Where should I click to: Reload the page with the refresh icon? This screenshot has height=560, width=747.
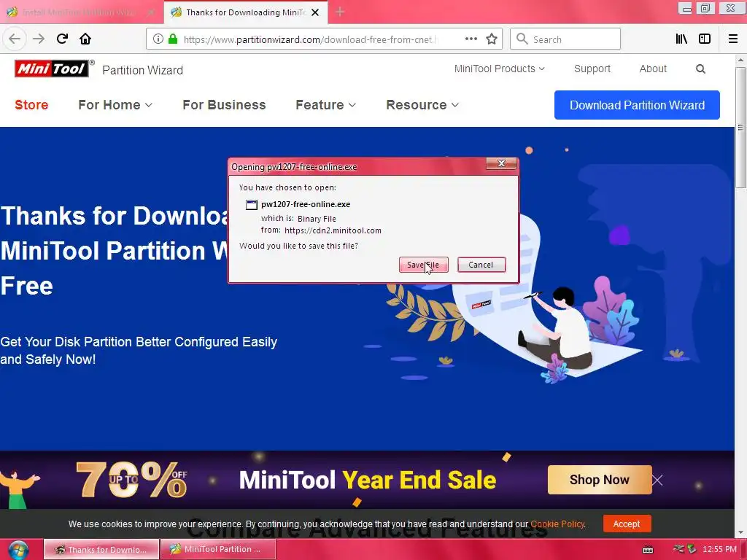pos(62,39)
